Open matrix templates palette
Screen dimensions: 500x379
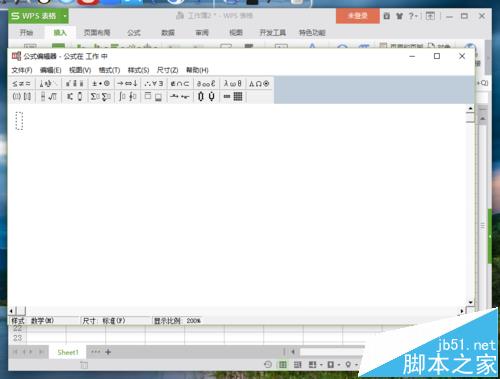coord(233,97)
